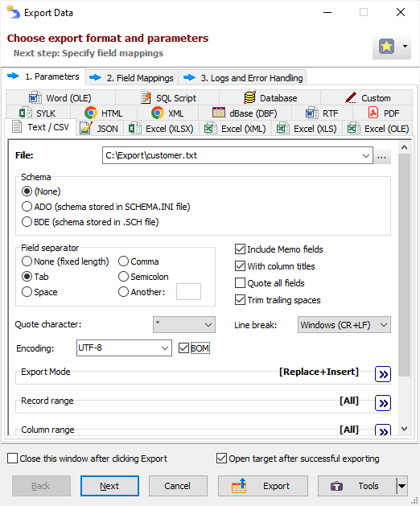Click the vertical scrollbar down arrow

pyautogui.click(x=404, y=429)
